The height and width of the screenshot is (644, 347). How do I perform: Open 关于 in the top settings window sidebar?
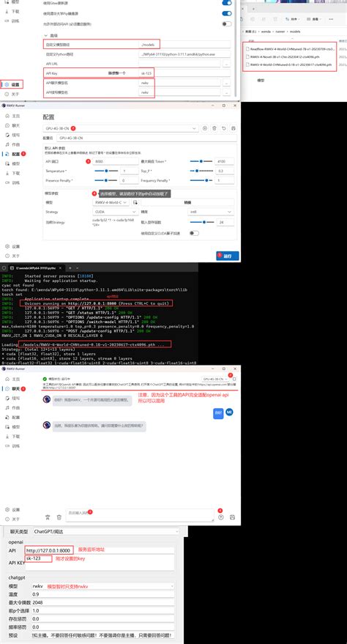tap(12, 94)
